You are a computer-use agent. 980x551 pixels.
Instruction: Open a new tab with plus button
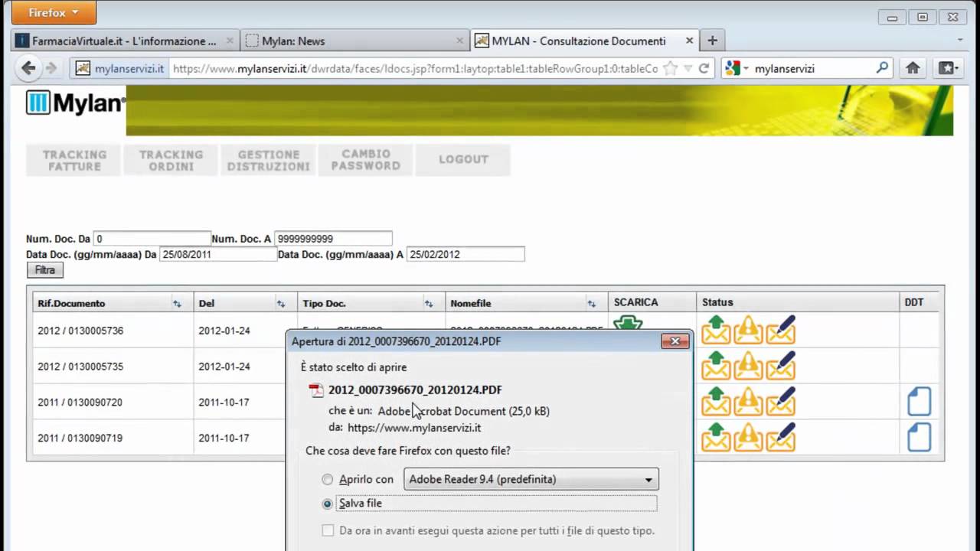pyautogui.click(x=712, y=41)
